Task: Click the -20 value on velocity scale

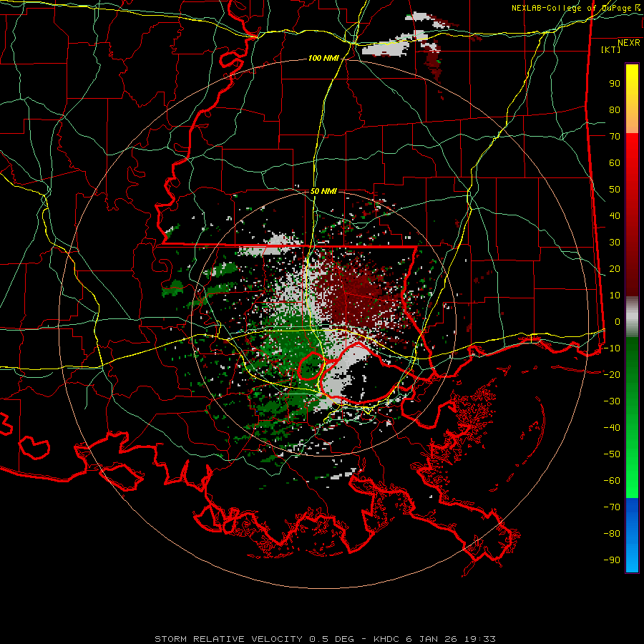Action: tap(612, 375)
